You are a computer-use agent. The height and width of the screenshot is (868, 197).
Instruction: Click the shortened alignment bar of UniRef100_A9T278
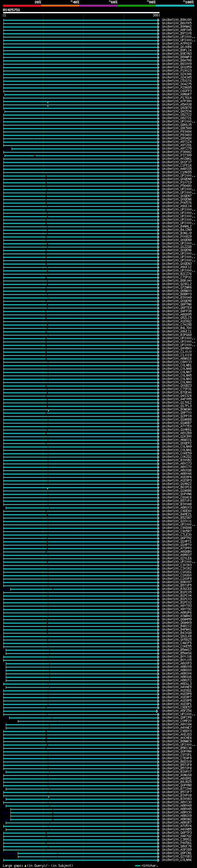click(86, 149)
